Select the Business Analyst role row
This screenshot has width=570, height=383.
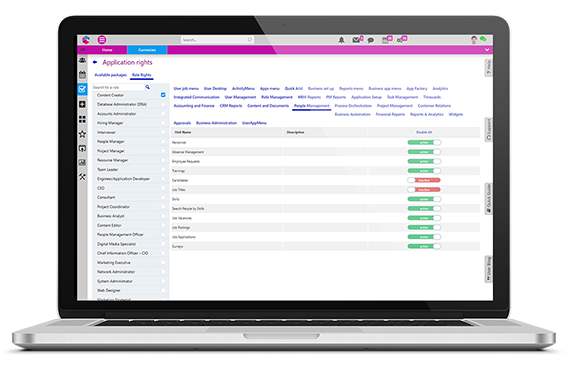coord(130,216)
